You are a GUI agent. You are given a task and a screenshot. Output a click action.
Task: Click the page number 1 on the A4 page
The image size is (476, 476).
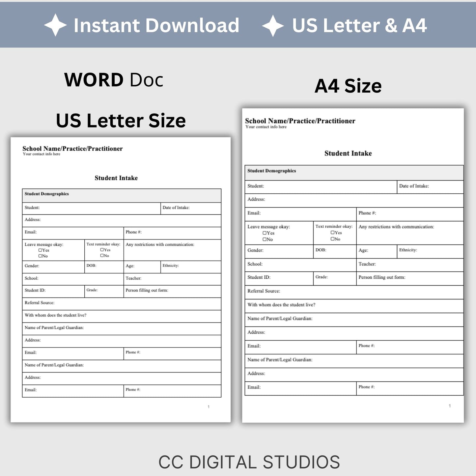(450, 406)
